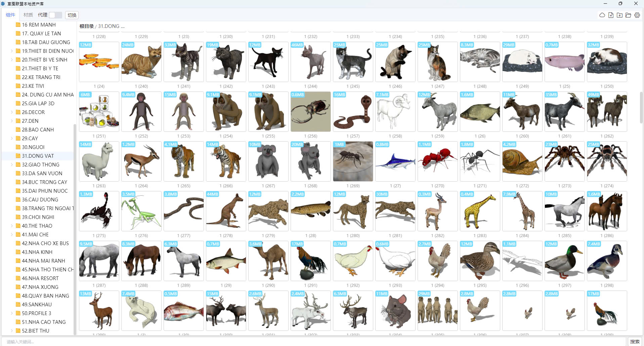Click the 根目录 breadcrumb link
This screenshot has width=644, height=346.
[86, 26]
